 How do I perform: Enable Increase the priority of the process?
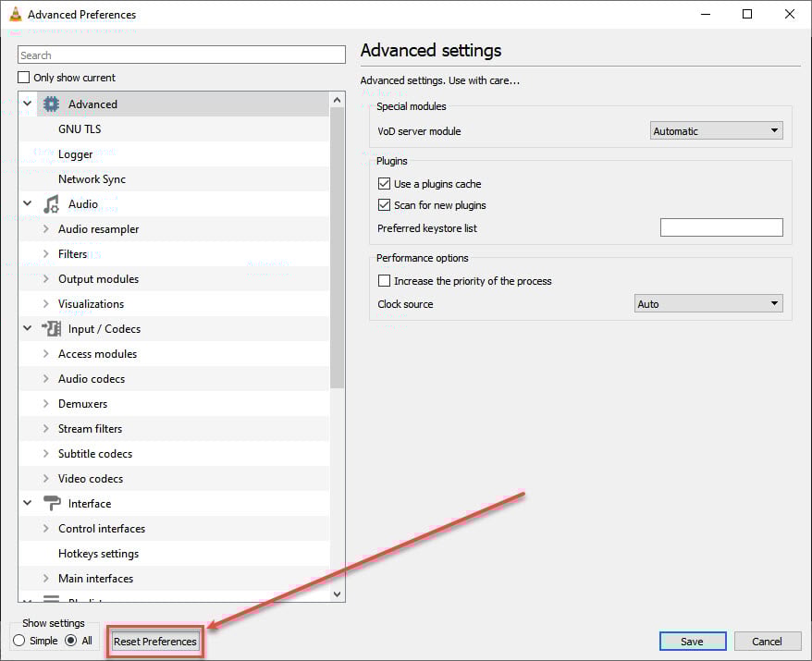[x=384, y=280]
